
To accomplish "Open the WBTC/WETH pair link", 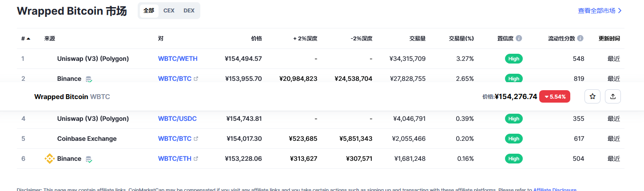I will [178, 59].
